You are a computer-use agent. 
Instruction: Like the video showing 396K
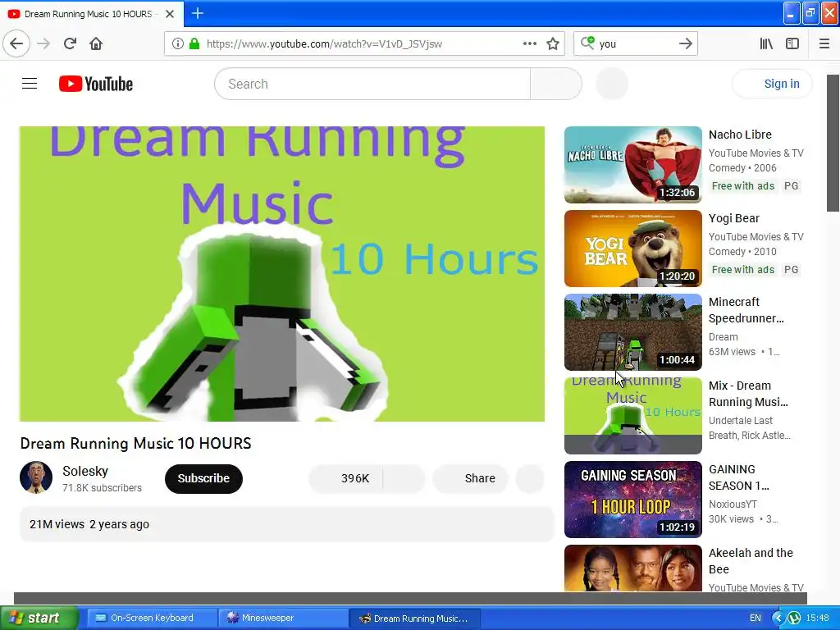[346, 478]
